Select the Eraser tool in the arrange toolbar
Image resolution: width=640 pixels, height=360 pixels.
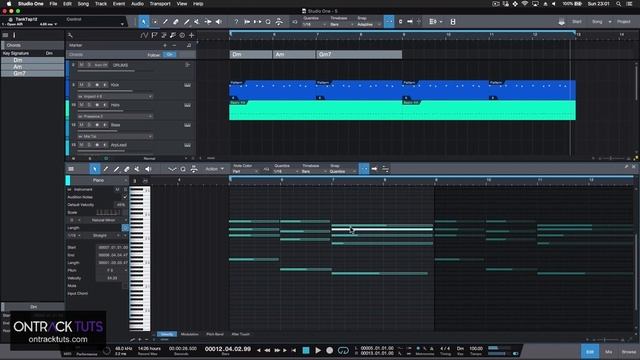(x=176, y=22)
